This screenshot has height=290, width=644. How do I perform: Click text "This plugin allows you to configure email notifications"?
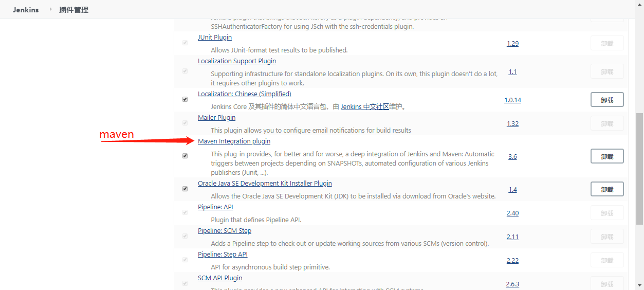[292, 131]
